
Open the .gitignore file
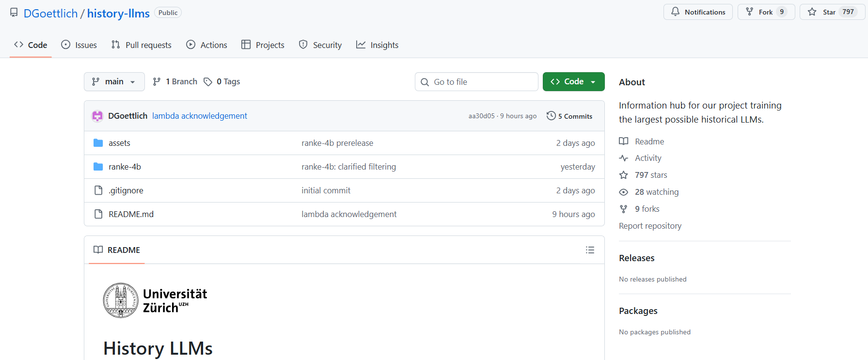[126, 190]
